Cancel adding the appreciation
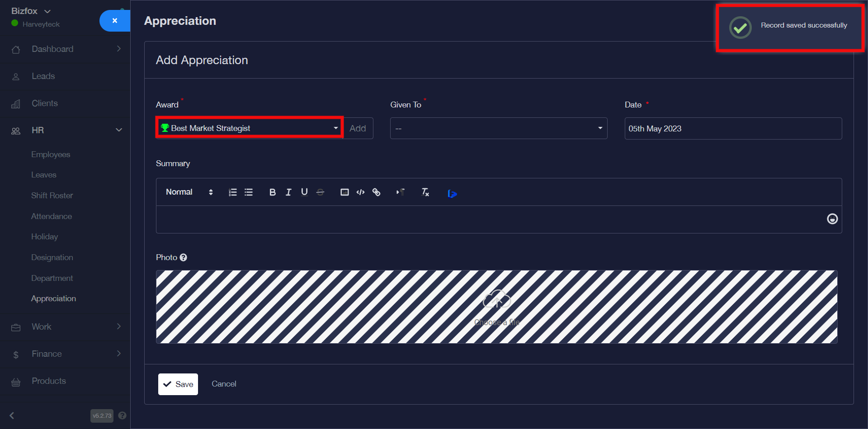Image resolution: width=868 pixels, height=429 pixels. 224,384
